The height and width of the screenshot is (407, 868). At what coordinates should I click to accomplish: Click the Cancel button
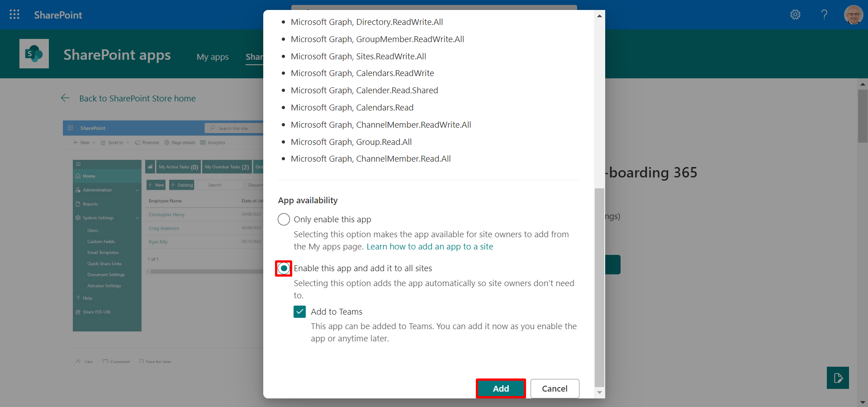tap(555, 388)
